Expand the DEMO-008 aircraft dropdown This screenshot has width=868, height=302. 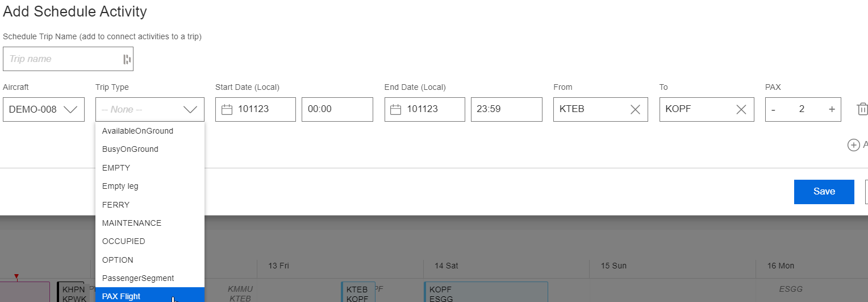pos(70,110)
